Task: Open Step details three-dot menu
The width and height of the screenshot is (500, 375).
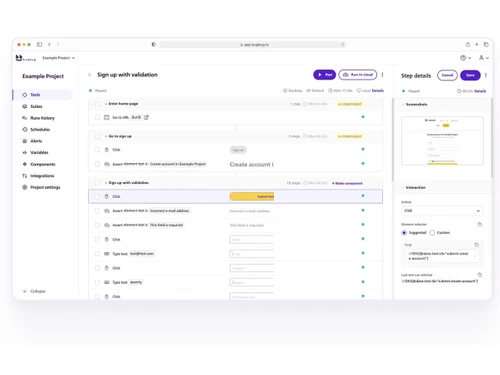Action: (x=486, y=75)
